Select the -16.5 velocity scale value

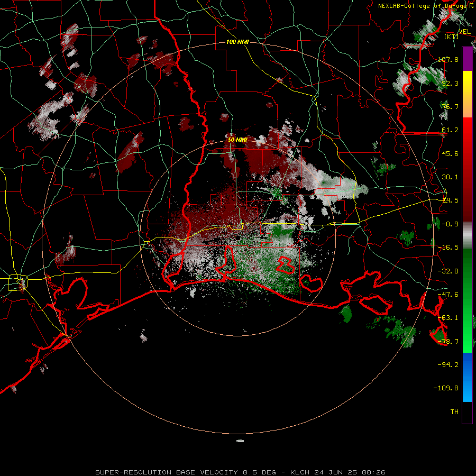point(448,248)
